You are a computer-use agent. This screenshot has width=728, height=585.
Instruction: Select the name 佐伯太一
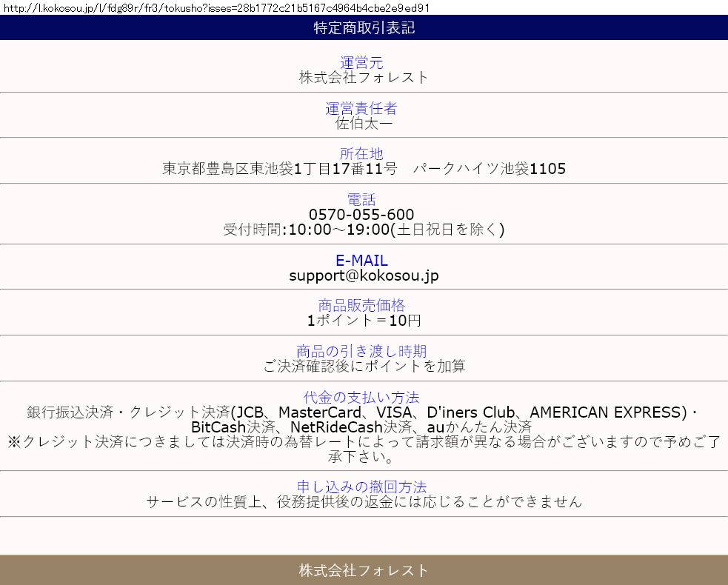(364, 123)
